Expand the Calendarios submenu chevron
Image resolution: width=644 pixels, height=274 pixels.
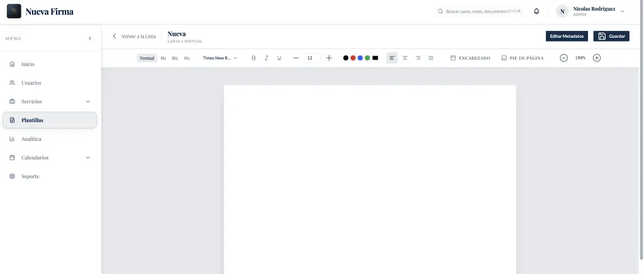[87, 157]
